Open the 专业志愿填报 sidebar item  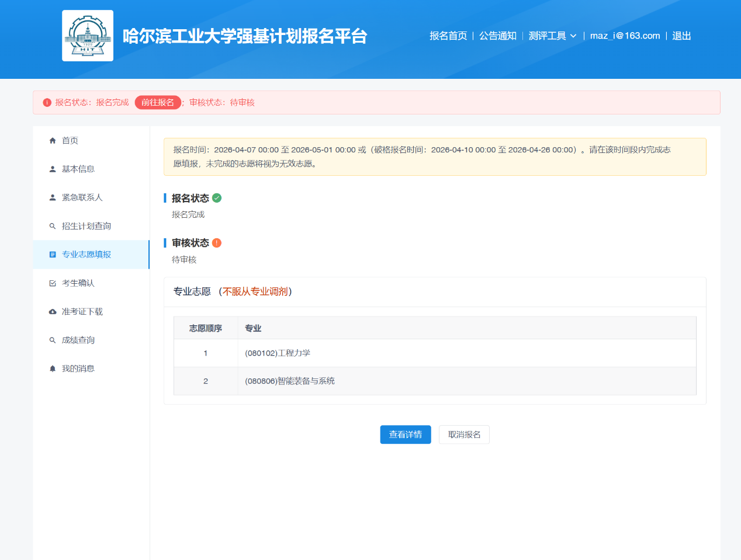[x=86, y=255]
